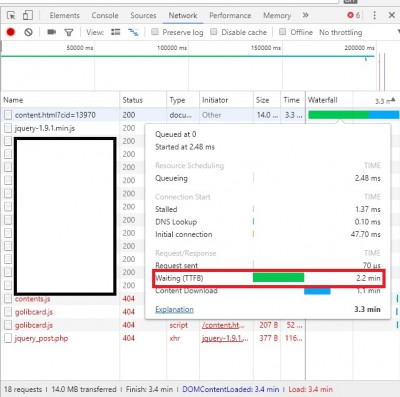Toggle capture screenshots camera icon

tap(51, 32)
